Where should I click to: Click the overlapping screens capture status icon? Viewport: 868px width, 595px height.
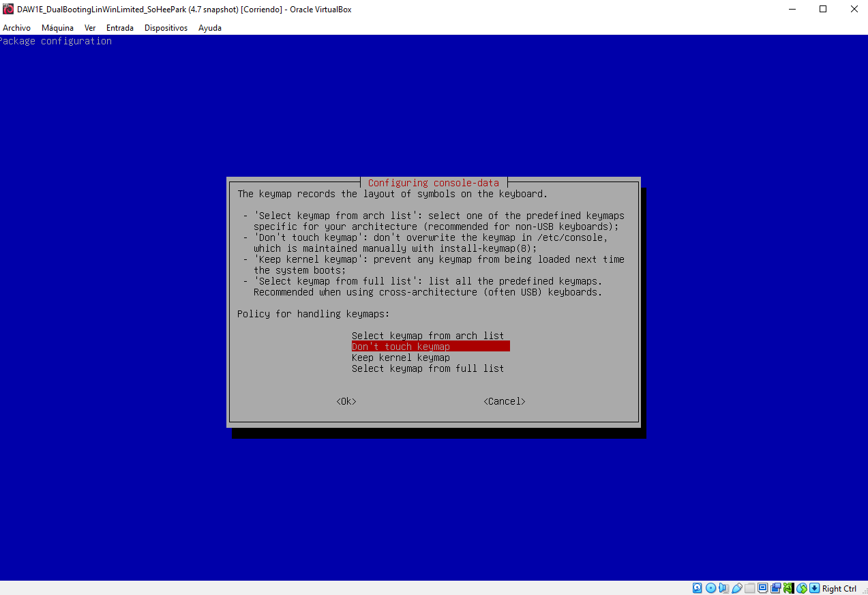[x=775, y=588]
